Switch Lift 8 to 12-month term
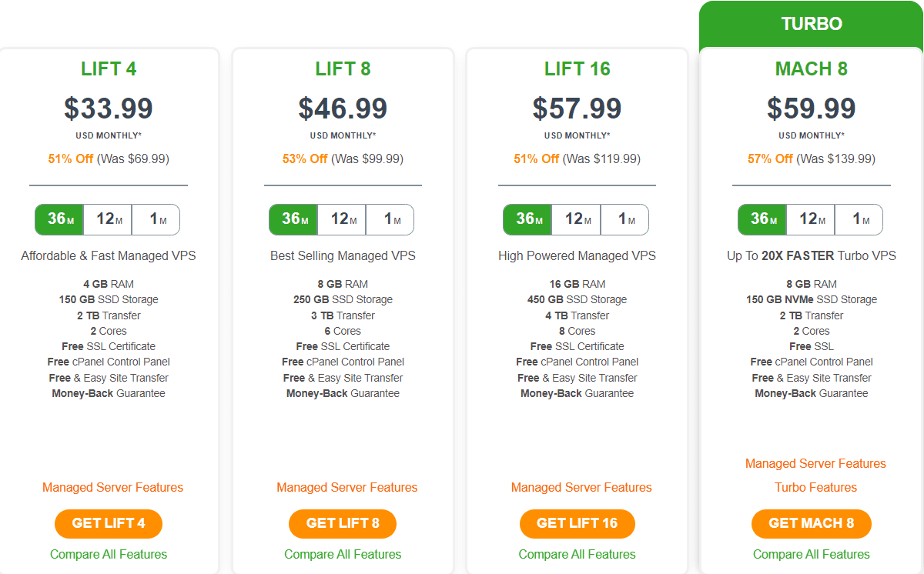Screen dimensions: 924x574 click(342, 219)
